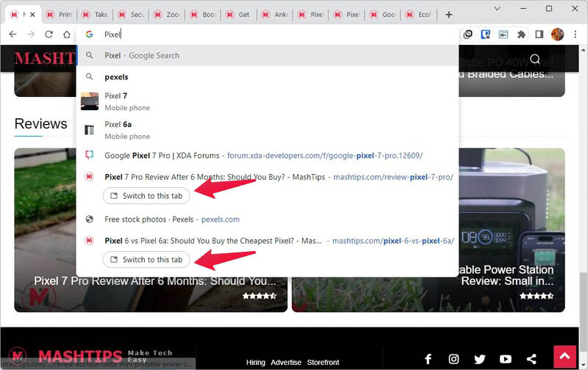
Task: Open the tab search chevron
Action: [x=498, y=8]
